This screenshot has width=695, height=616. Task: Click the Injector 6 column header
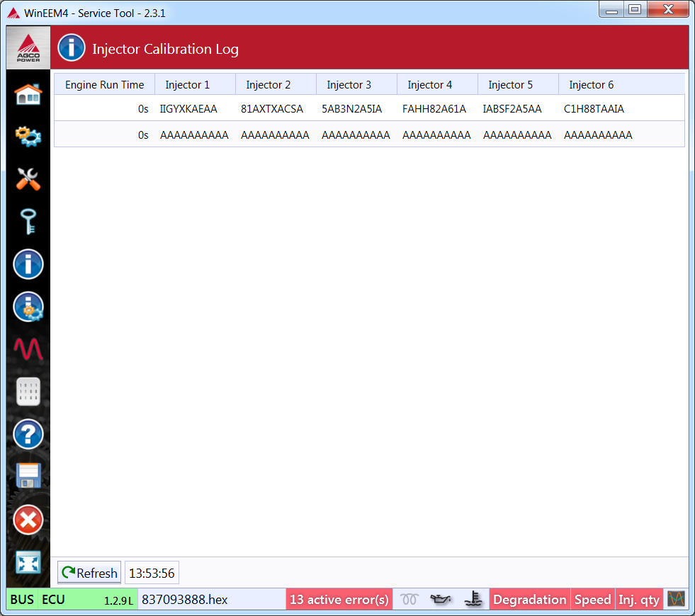click(x=591, y=85)
